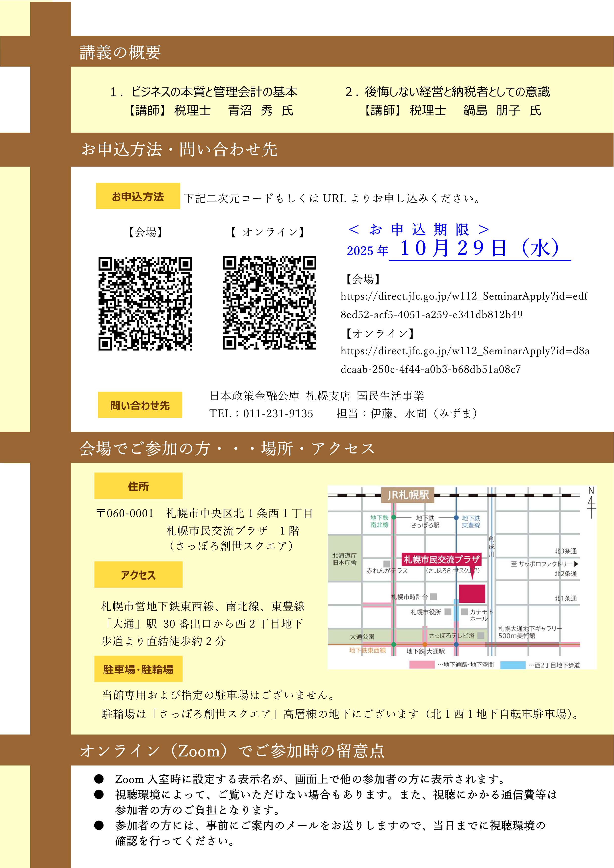This screenshot has height=868, width=614.
Task: Open the オンライン seminar application URL
Action: (x=464, y=351)
